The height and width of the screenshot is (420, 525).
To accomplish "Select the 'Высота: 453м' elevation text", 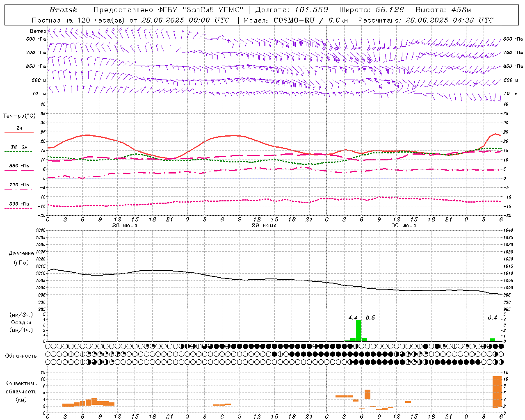I will 443,10.
